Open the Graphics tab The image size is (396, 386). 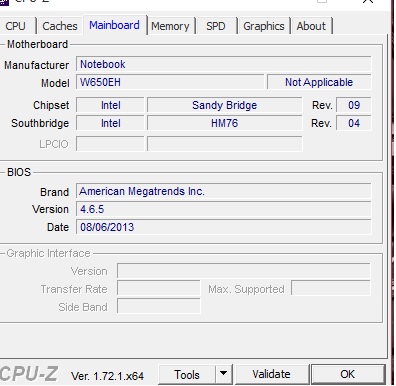click(264, 26)
